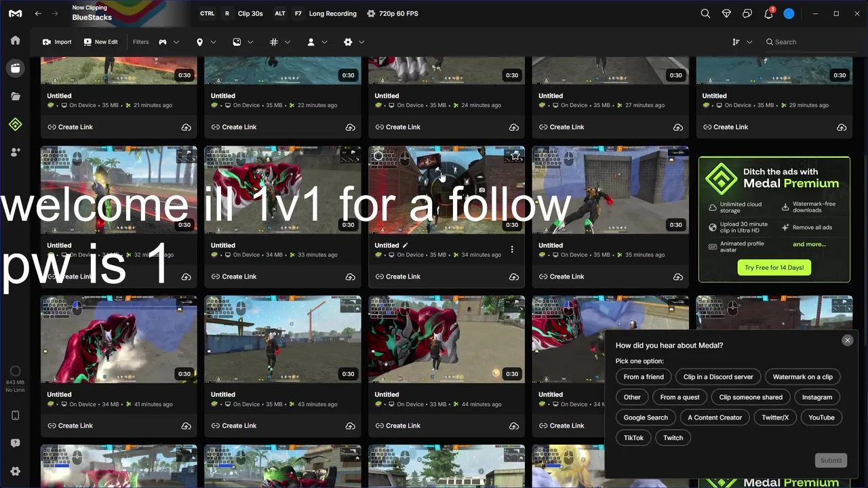Click Import in the toolbar
The width and height of the screenshot is (868, 488).
click(57, 42)
